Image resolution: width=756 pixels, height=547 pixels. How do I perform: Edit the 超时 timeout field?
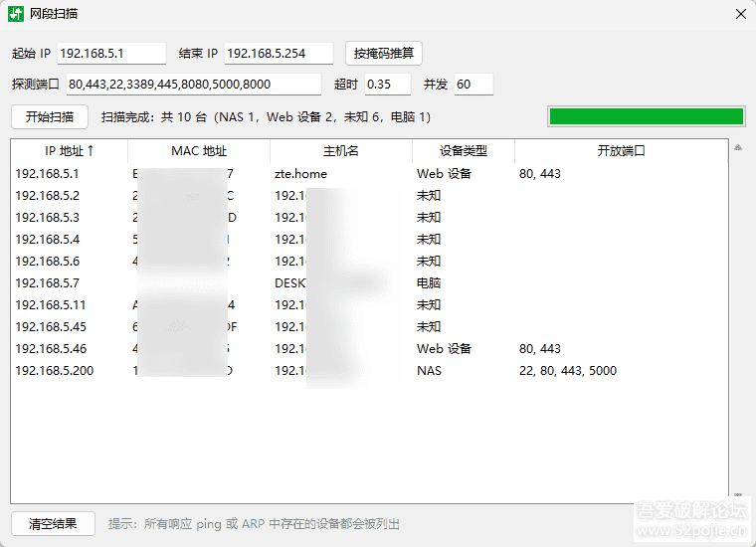tap(388, 85)
